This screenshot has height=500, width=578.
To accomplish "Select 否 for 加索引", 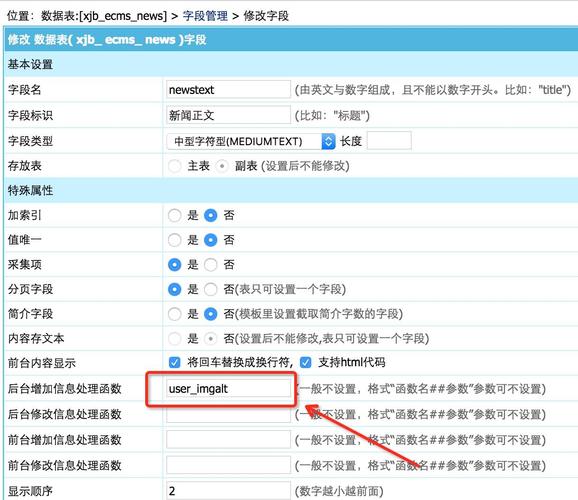I will (210, 215).
